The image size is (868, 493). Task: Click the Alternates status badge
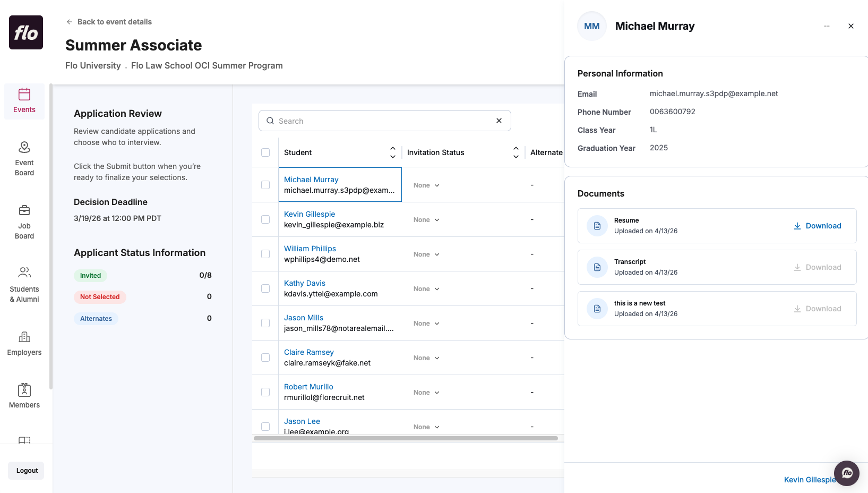tap(96, 319)
